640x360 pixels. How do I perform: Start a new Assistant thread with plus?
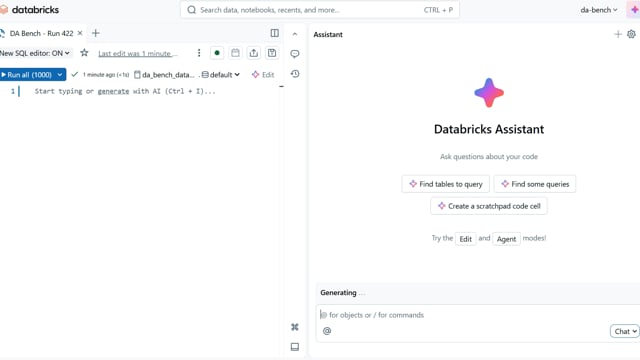618,34
